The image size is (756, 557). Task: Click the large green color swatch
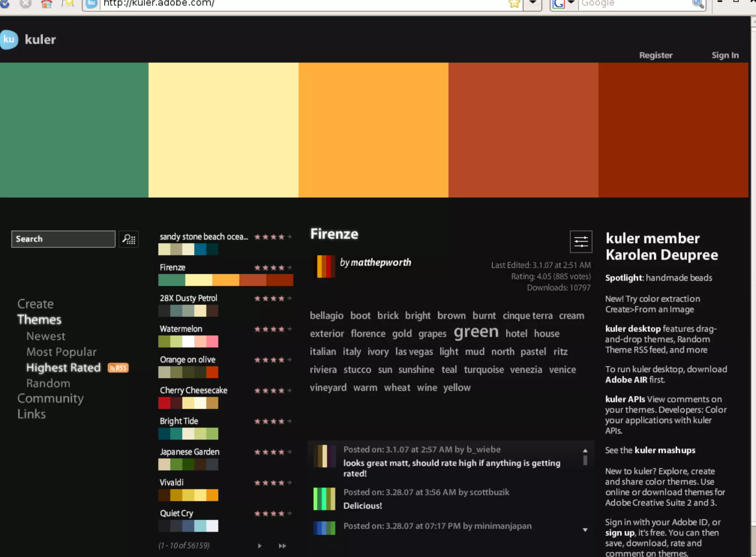tap(74, 130)
